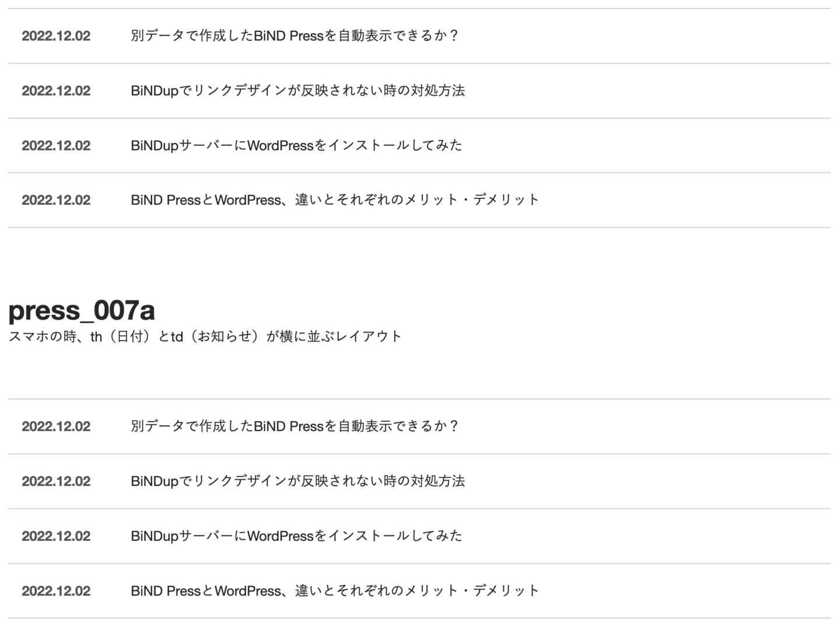Open BiND PressとWordPress違い link under press_007a
840x633 pixels.
(x=335, y=590)
